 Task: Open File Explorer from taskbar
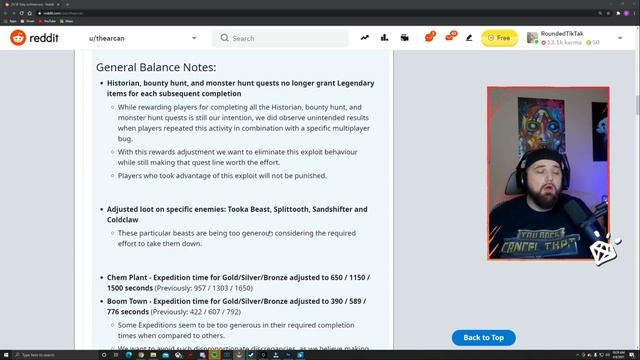tap(153, 355)
